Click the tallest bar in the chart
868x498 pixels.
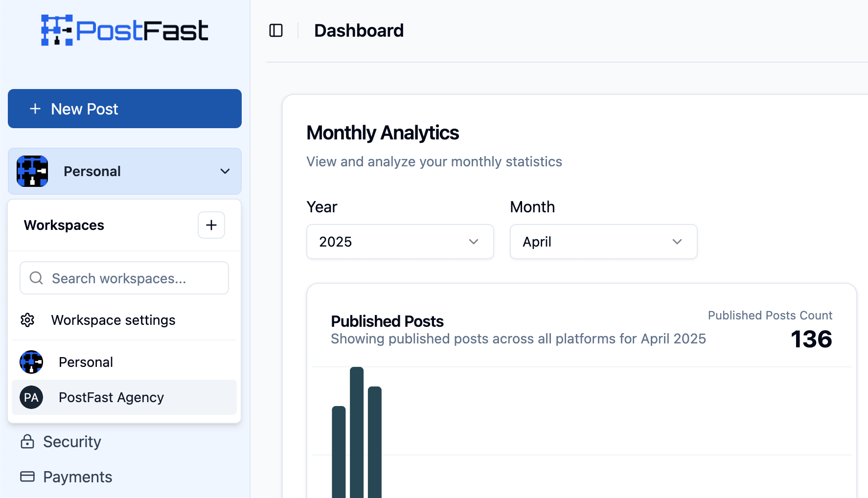(357, 432)
